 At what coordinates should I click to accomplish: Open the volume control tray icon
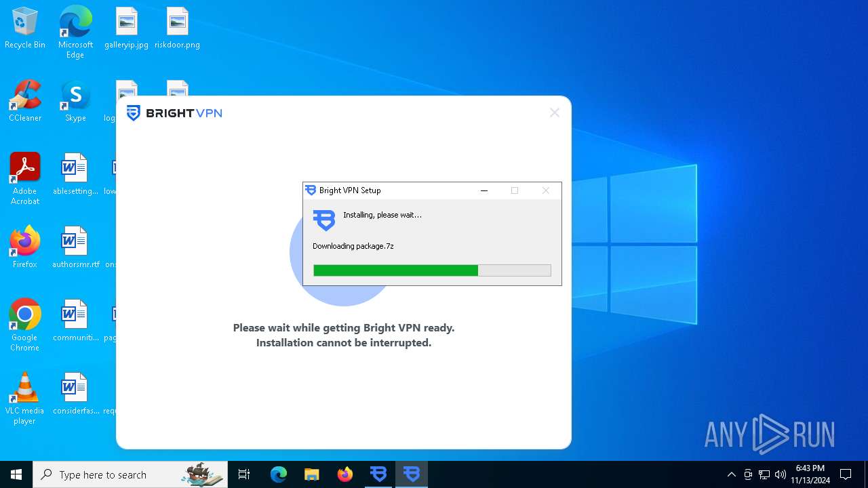pos(781,474)
